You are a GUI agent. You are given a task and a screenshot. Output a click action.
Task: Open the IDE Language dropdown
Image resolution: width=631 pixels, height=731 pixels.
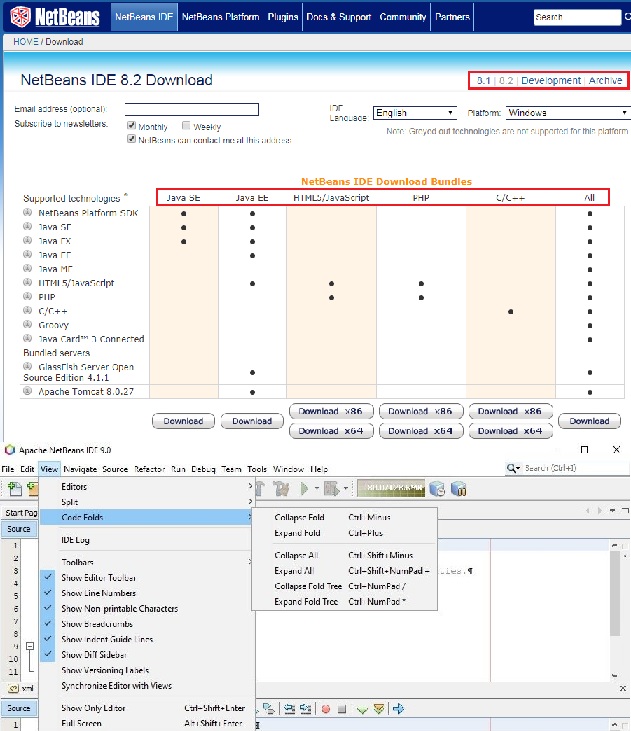pyautogui.click(x=415, y=113)
